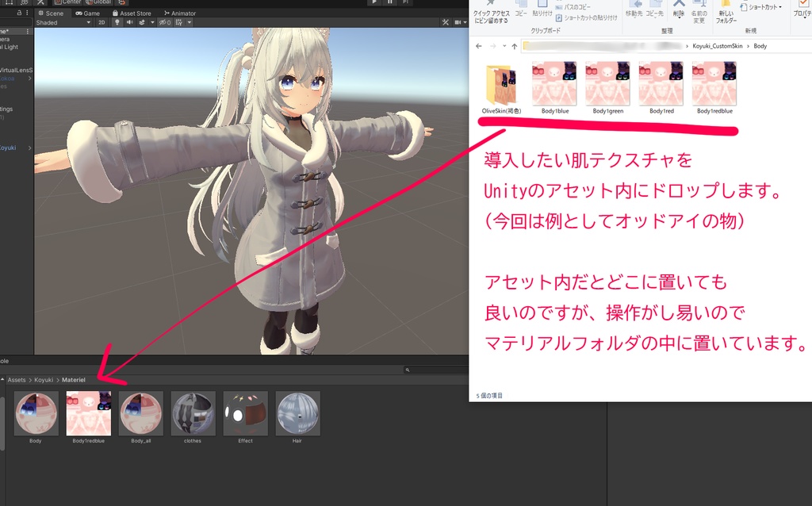Click Pause in the playback controls
Screen dimensions: 812x506
(x=389, y=2)
